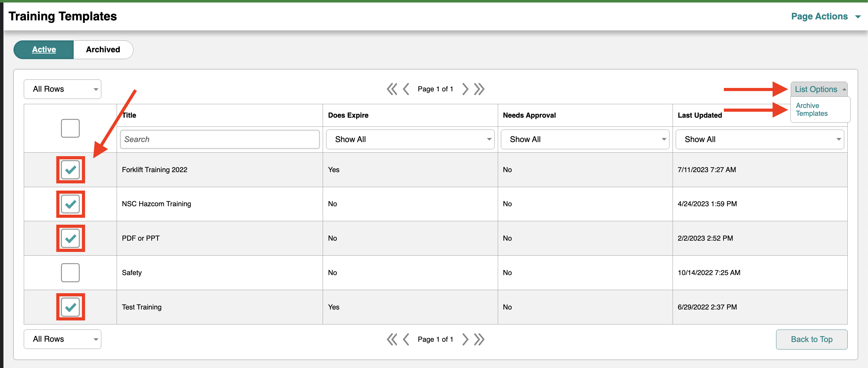Click the Training Templates page heading

click(x=63, y=16)
